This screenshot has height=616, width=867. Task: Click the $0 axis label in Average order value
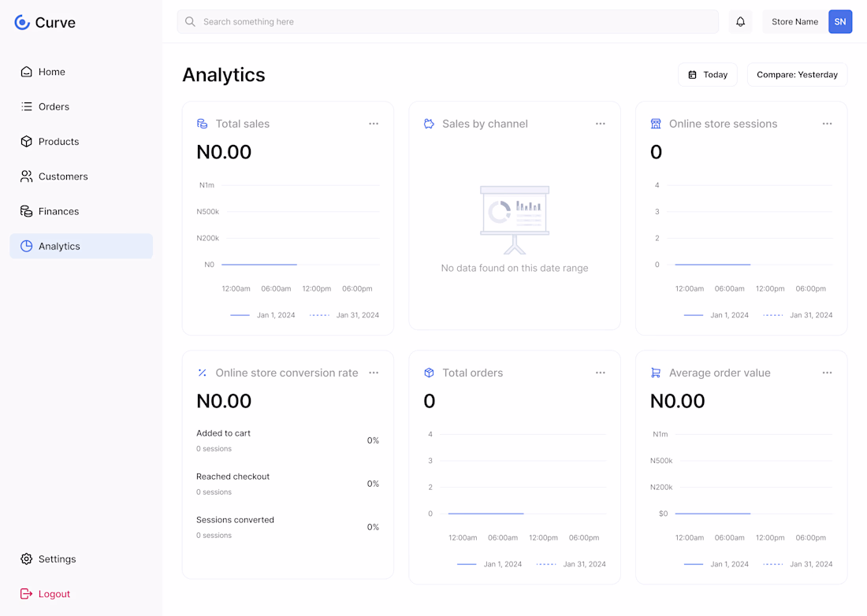pyautogui.click(x=664, y=514)
